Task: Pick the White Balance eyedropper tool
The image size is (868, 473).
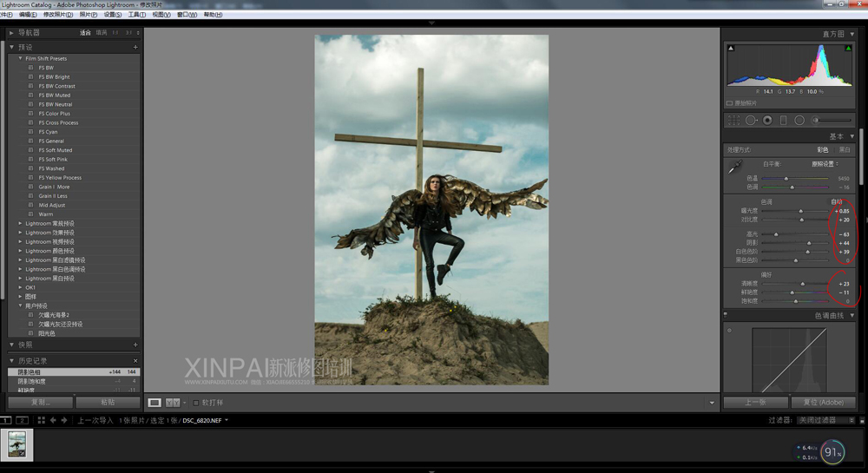Action: 735,167
